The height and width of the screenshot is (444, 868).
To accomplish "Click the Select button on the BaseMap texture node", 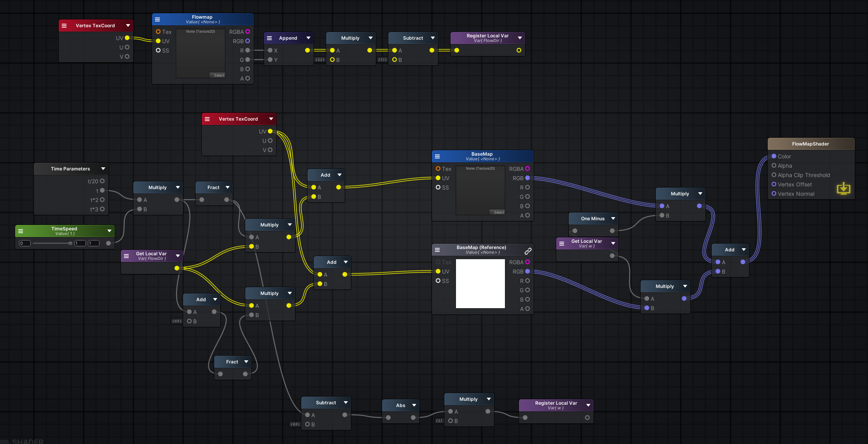I will click(498, 212).
